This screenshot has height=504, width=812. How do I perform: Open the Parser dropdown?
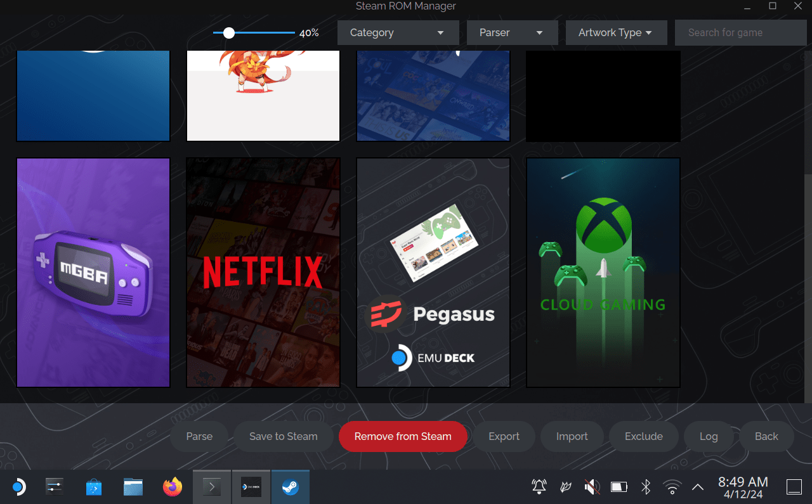point(512,32)
